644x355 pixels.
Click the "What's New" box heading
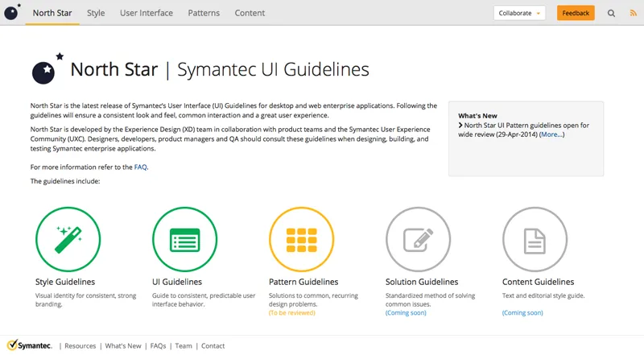pos(477,116)
